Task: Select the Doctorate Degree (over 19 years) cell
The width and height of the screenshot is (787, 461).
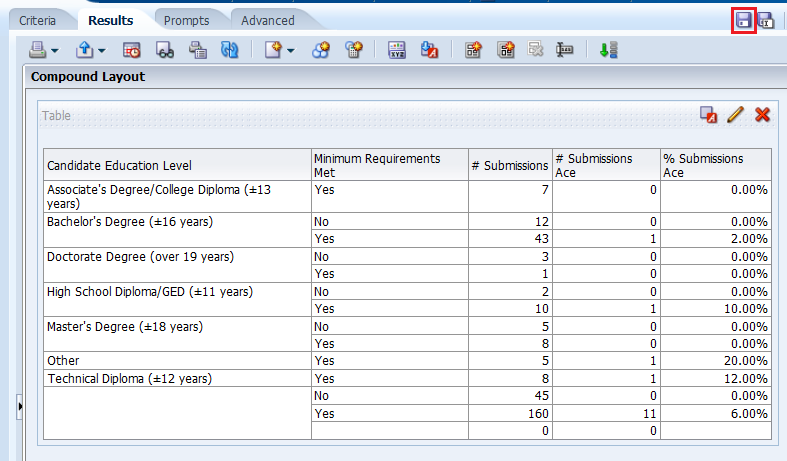Action: pos(177,265)
